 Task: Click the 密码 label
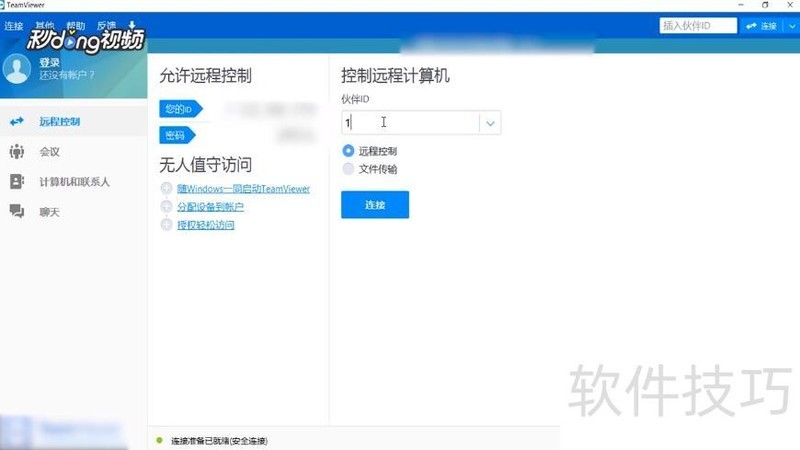click(177, 135)
